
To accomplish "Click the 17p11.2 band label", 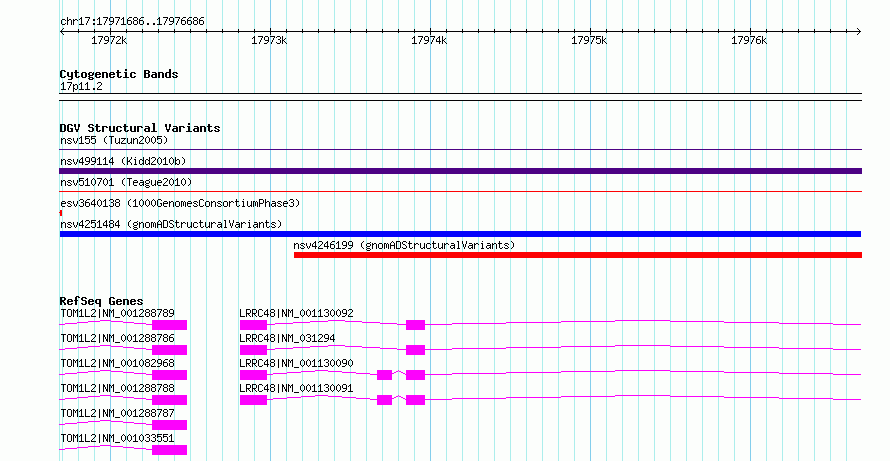I will point(81,86).
